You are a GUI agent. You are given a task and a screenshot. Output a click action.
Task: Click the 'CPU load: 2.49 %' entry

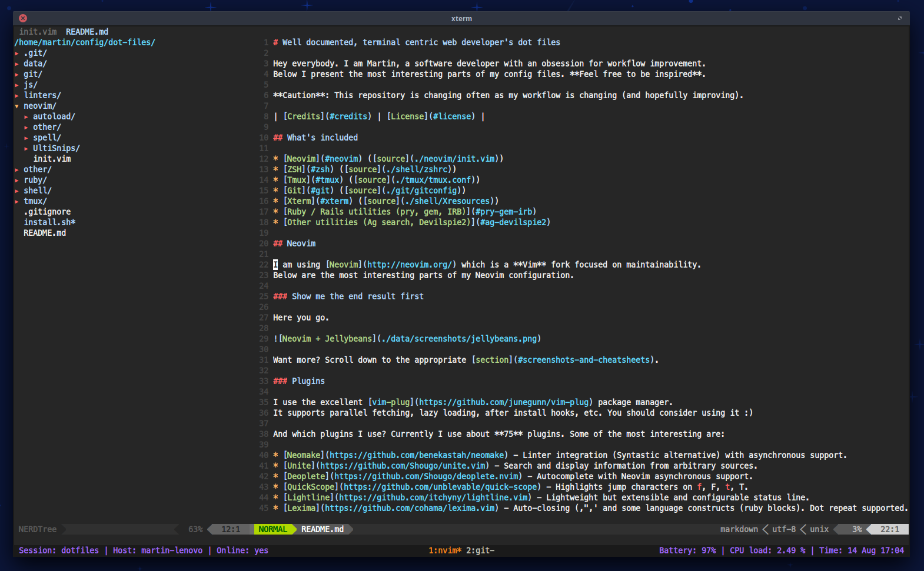[x=767, y=550]
